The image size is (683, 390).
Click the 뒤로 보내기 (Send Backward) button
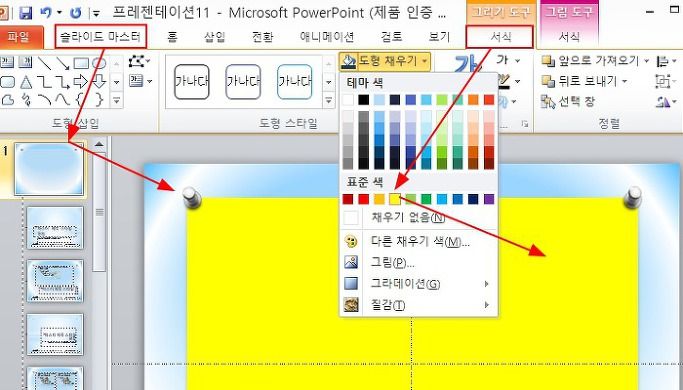579,81
